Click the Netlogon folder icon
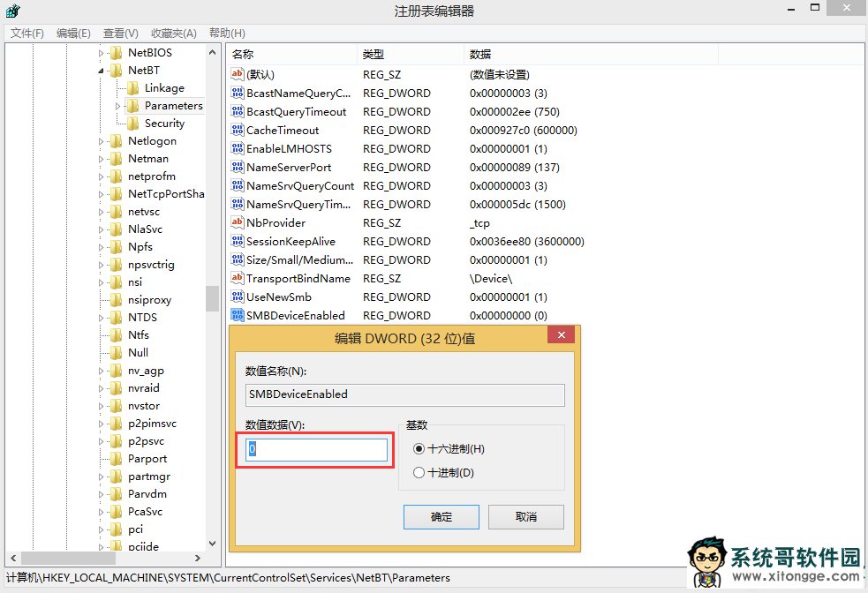 pyautogui.click(x=116, y=141)
